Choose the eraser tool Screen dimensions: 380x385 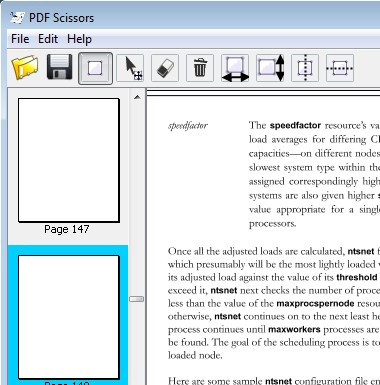pyautogui.click(x=165, y=68)
